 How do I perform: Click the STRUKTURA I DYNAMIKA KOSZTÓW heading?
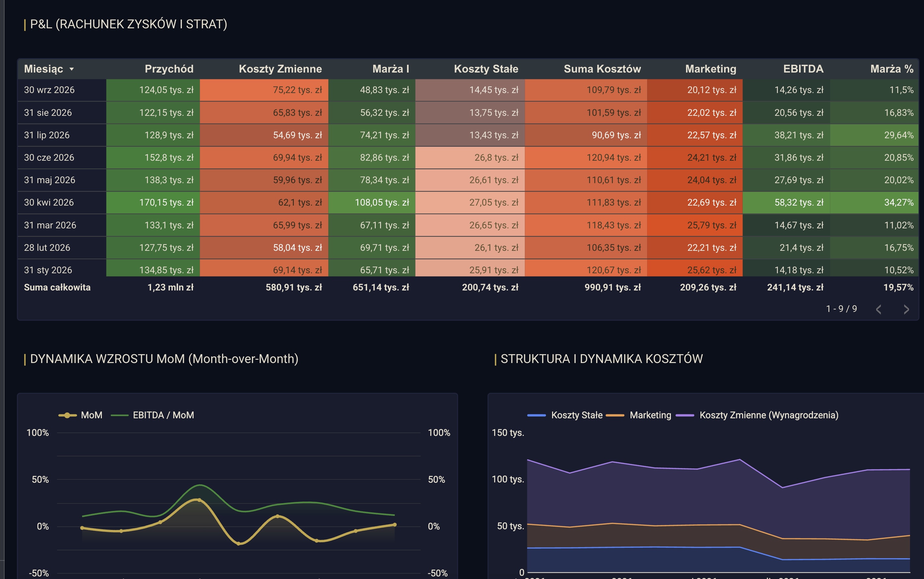coord(602,359)
